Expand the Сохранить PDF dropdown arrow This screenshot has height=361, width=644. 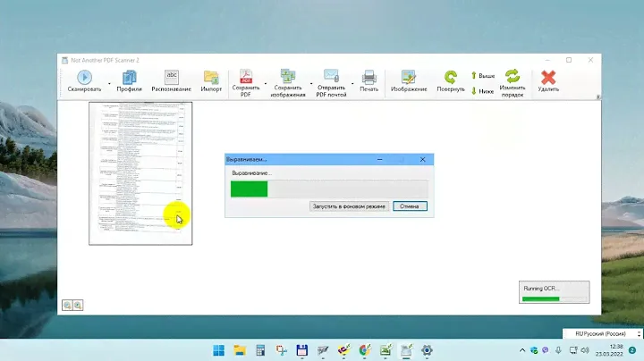[x=265, y=82]
